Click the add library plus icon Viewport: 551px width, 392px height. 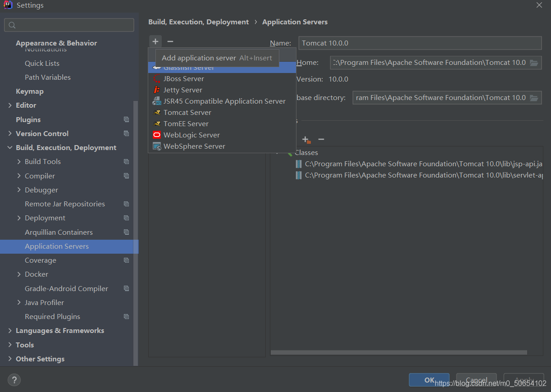(306, 140)
